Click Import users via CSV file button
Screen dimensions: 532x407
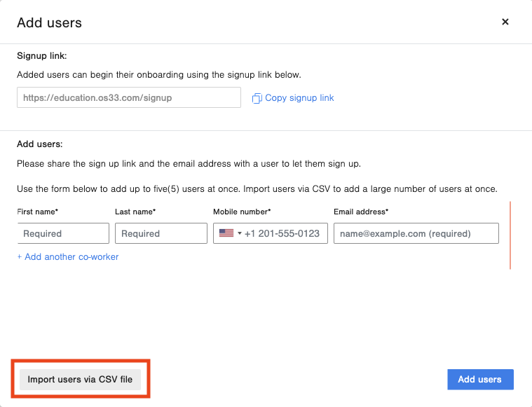[x=80, y=379]
